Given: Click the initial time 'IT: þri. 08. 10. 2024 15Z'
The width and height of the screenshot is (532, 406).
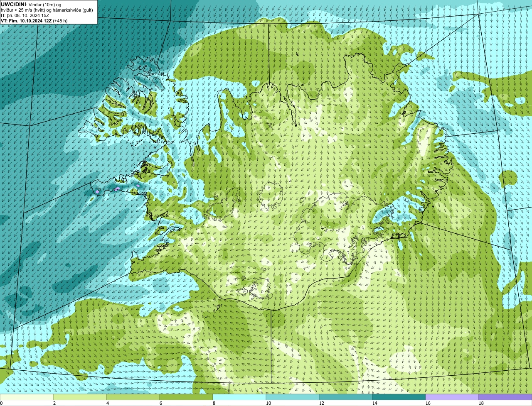Looking at the screenshot, I should coord(25,15).
